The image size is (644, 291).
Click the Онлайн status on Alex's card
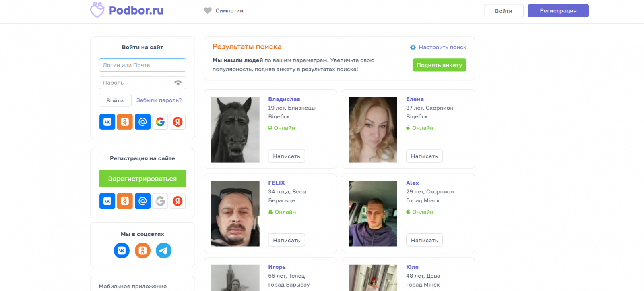(420, 212)
